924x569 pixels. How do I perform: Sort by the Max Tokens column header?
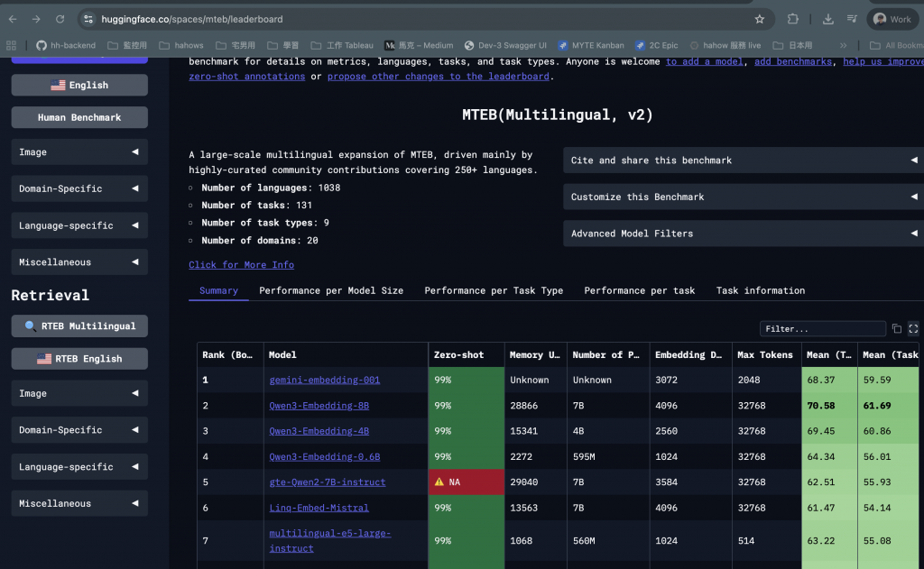click(x=766, y=354)
